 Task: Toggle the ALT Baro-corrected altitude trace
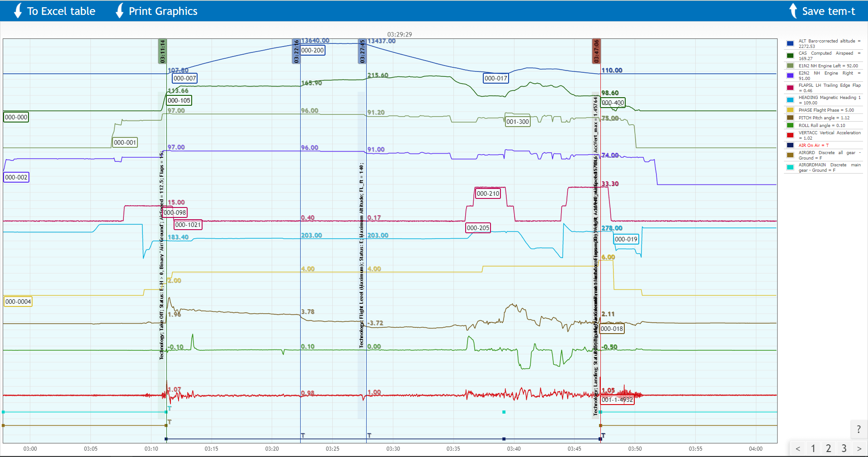(790, 43)
